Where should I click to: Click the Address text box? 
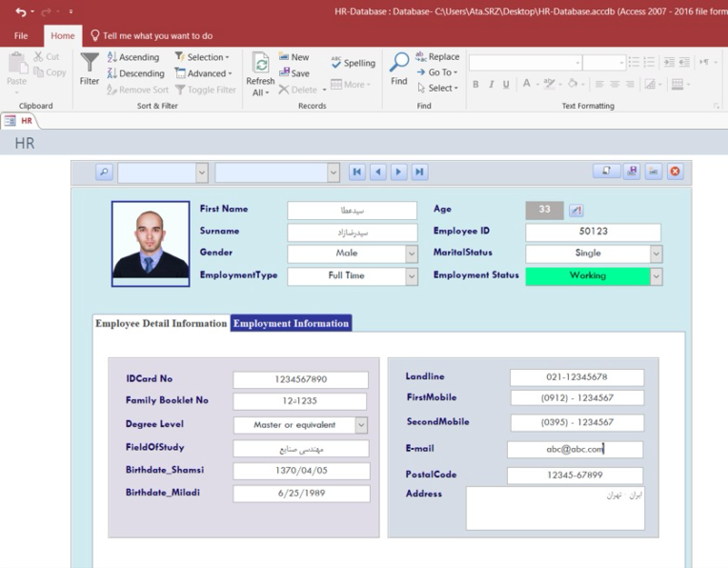[x=556, y=508]
